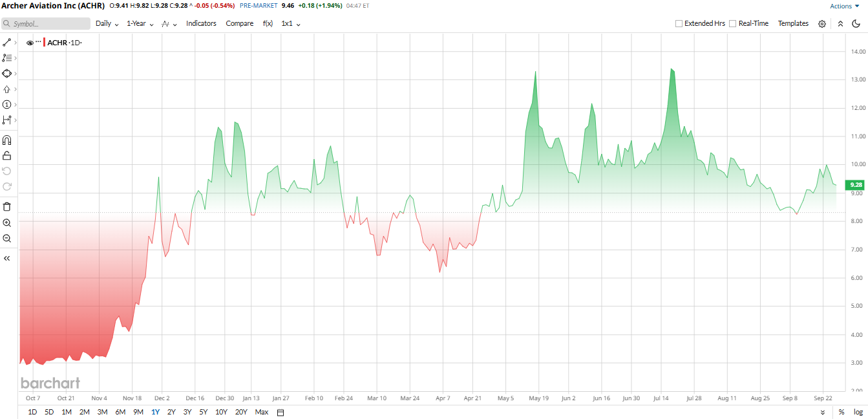Open the 1x1 grid layout dropdown

pyautogui.click(x=291, y=23)
